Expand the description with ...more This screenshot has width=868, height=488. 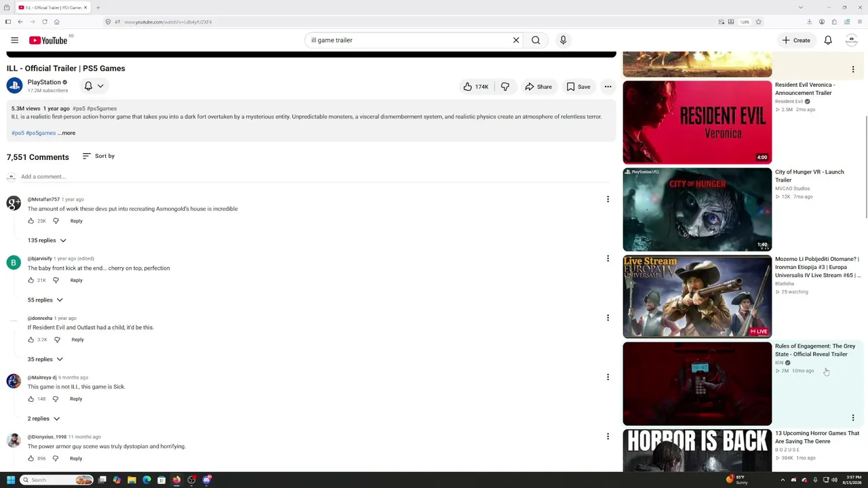(66, 133)
